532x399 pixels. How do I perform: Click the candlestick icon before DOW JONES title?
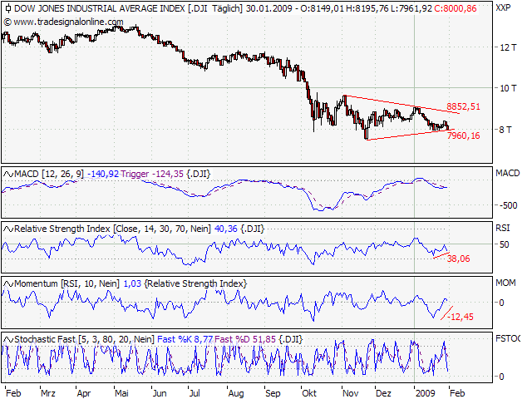pos(8,8)
